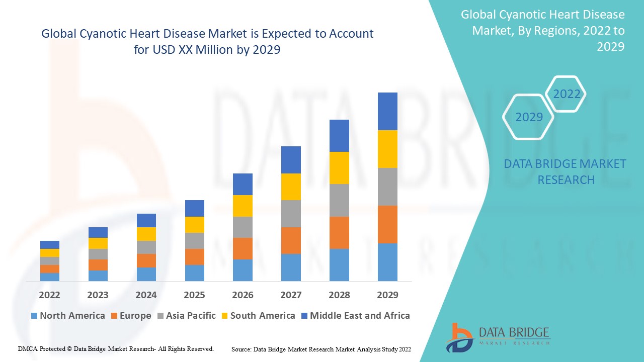644x362 pixels.
Task: Click the chart title text
Action: 207,42
